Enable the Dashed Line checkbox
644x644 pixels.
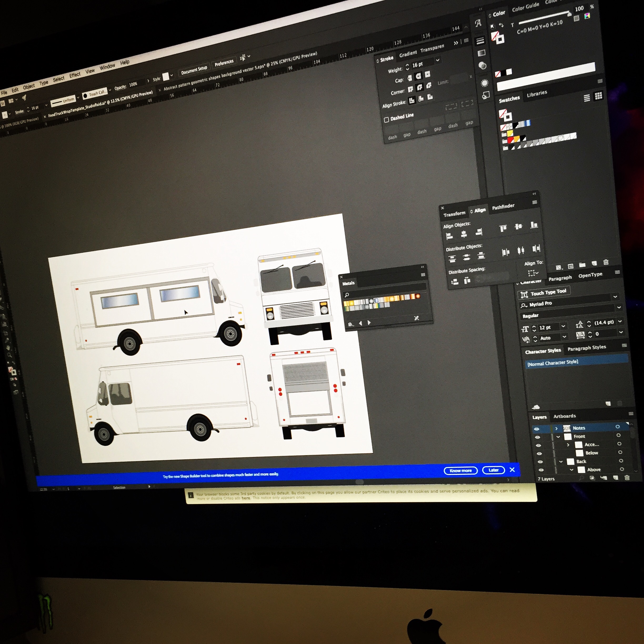pyautogui.click(x=386, y=120)
